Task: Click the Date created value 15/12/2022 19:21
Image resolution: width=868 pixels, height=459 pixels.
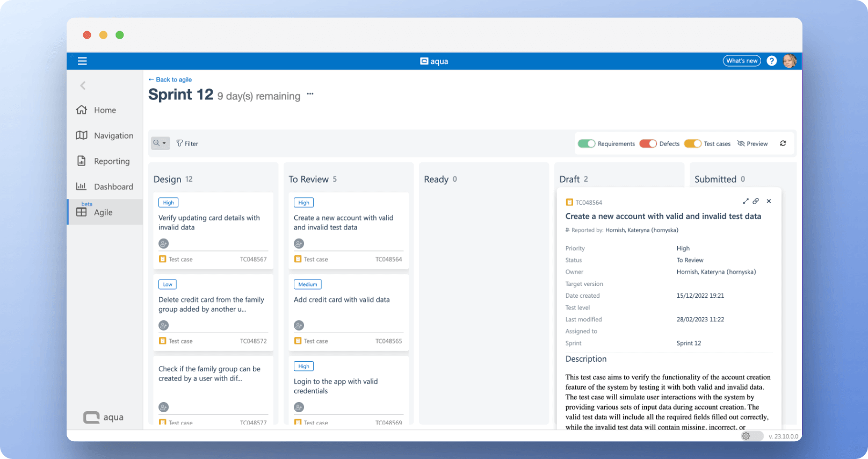Action: 700,296
